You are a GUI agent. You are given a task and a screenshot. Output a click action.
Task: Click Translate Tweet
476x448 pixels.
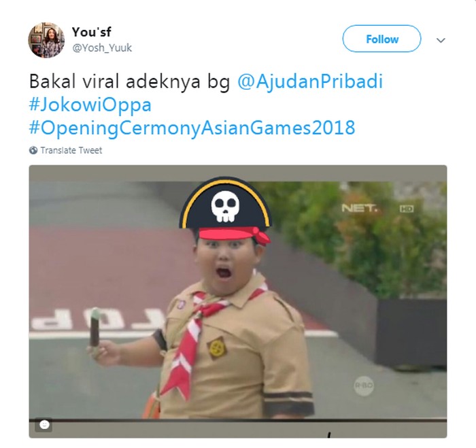71,150
